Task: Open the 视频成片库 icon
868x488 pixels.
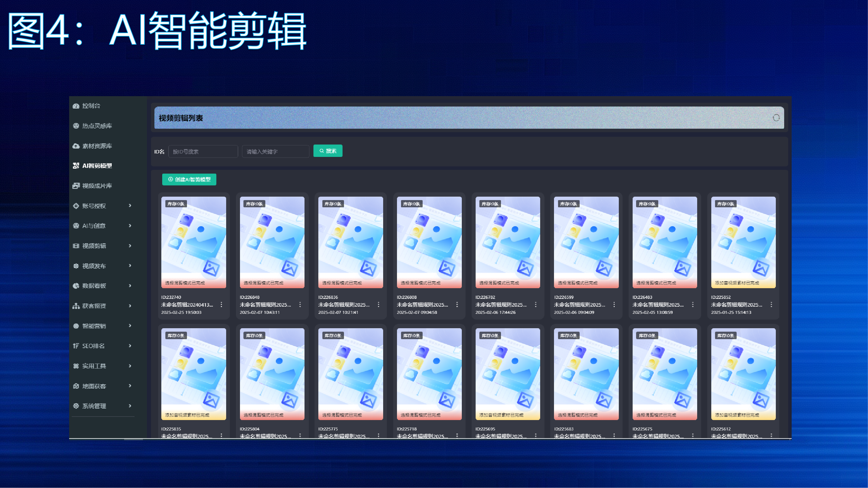Action: point(76,186)
